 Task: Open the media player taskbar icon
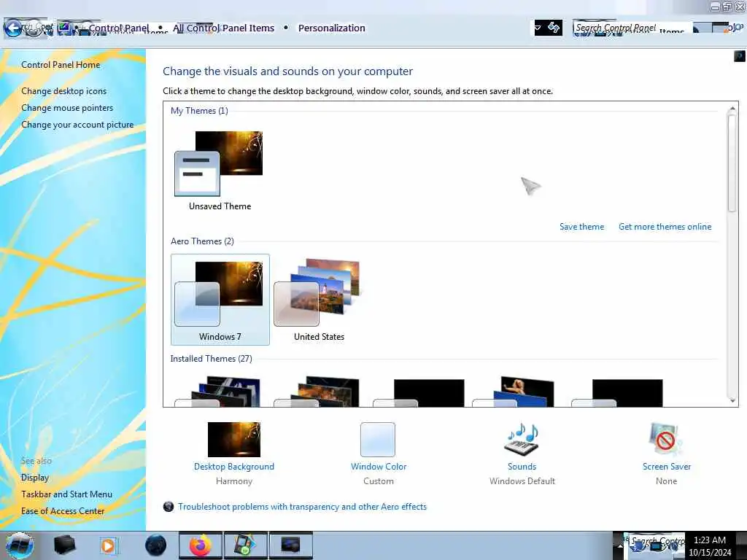(108, 545)
